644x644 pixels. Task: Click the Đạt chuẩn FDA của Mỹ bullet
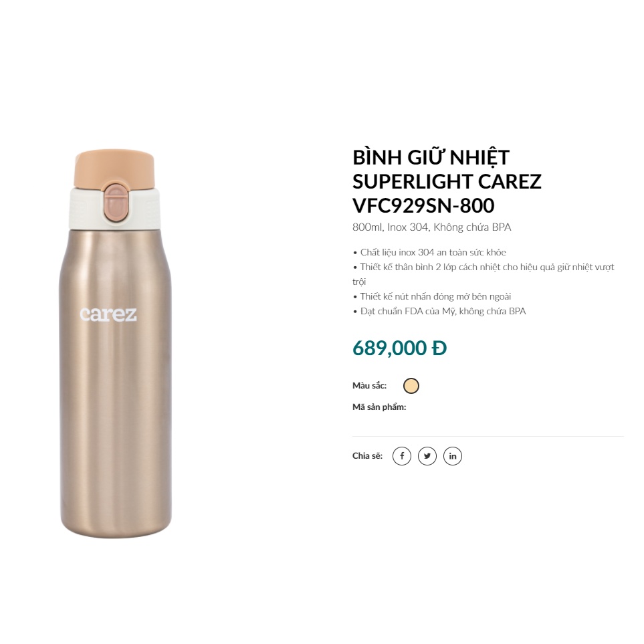439,312
